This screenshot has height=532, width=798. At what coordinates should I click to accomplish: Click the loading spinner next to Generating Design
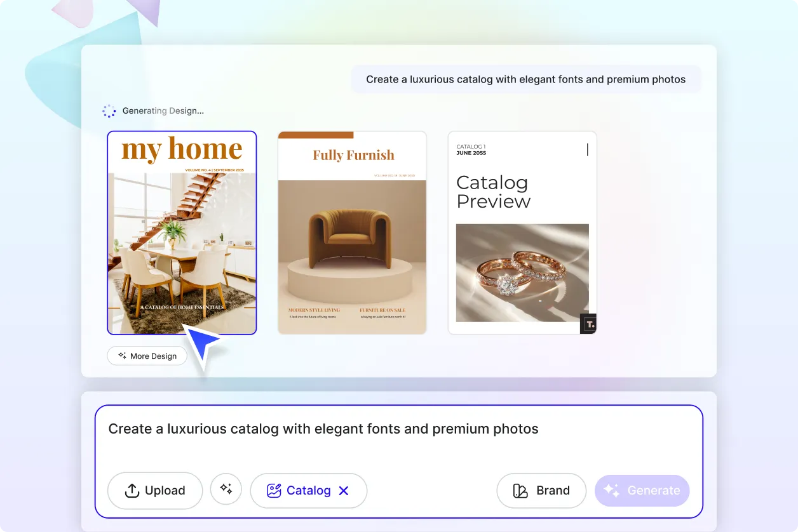(109, 110)
